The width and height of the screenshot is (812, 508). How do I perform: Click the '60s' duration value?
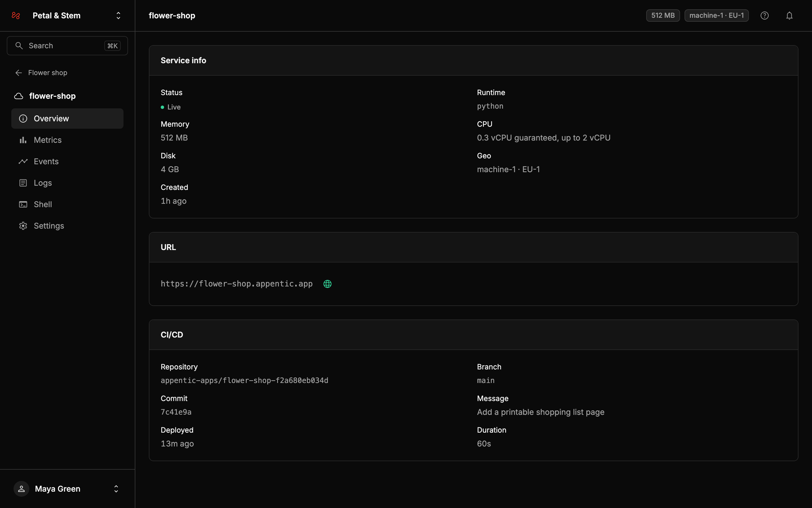point(484,443)
